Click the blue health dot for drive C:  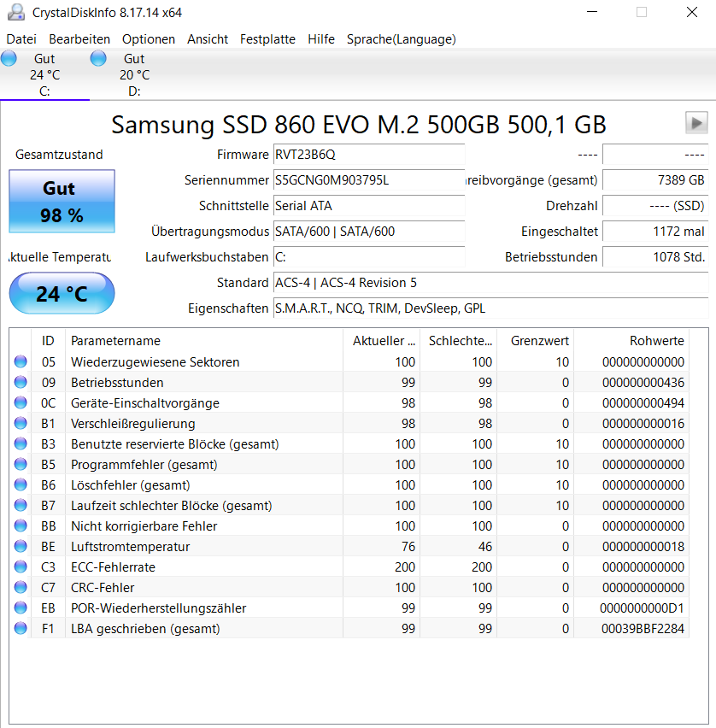point(9,58)
